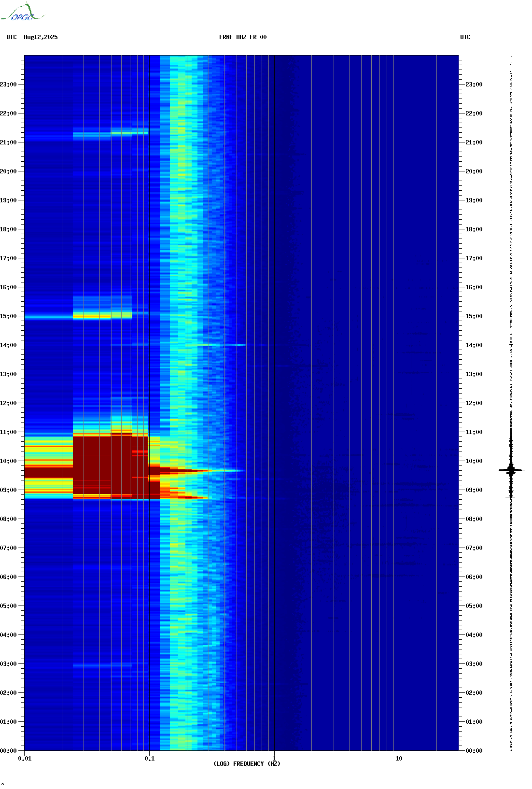
Task: Click the UTC label above the right axis
Action: click(465, 37)
